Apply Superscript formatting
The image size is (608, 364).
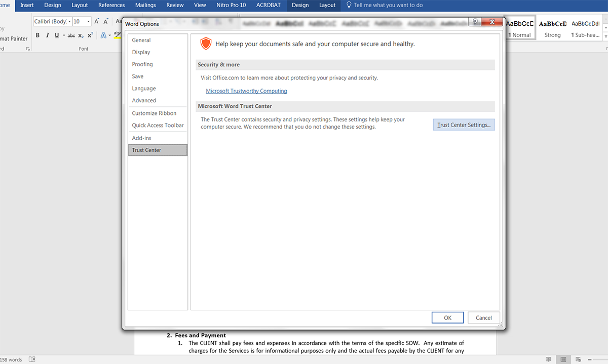click(x=90, y=35)
